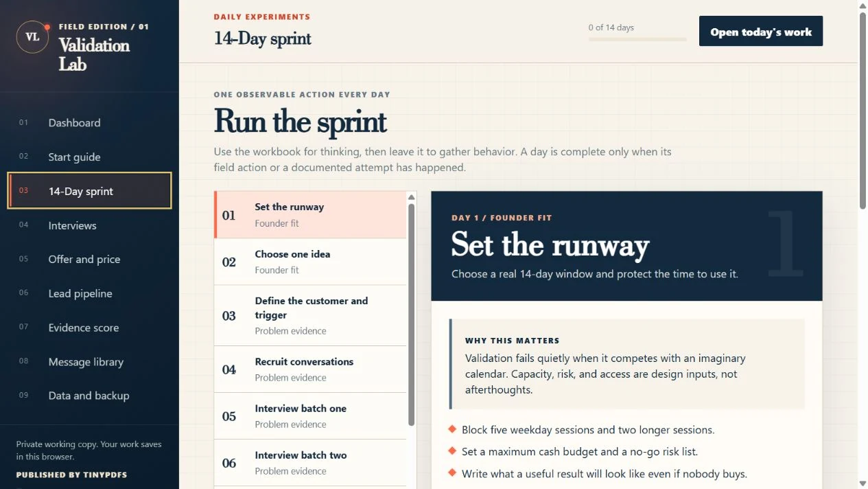Click bullet 'Write what a useful result'
868x489 pixels.
click(605, 474)
